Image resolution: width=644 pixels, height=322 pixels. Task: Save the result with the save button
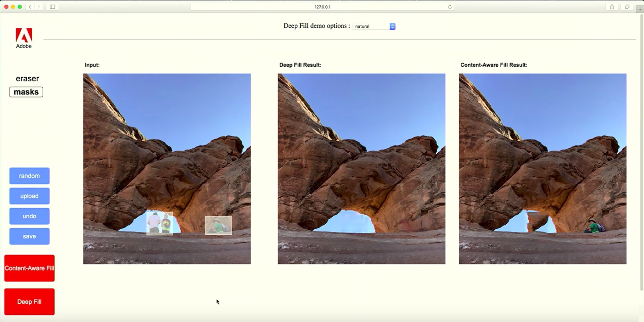tap(29, 236)
